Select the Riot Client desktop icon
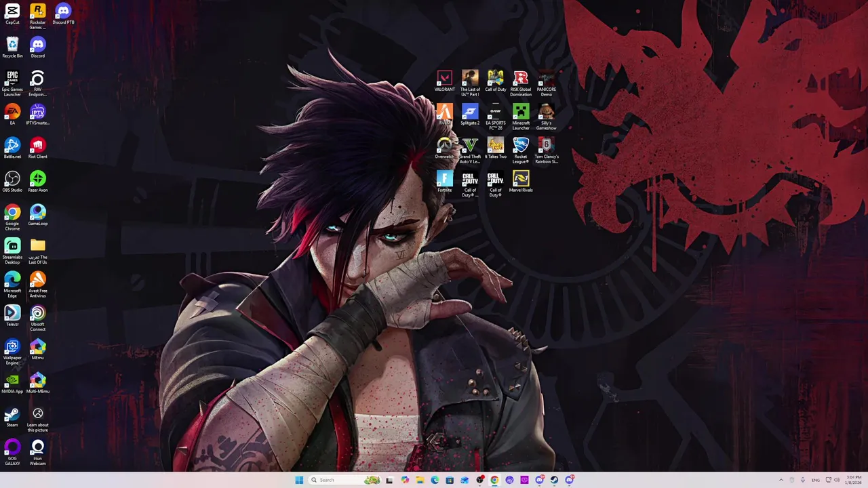868x488 pixels. (38, 148)
